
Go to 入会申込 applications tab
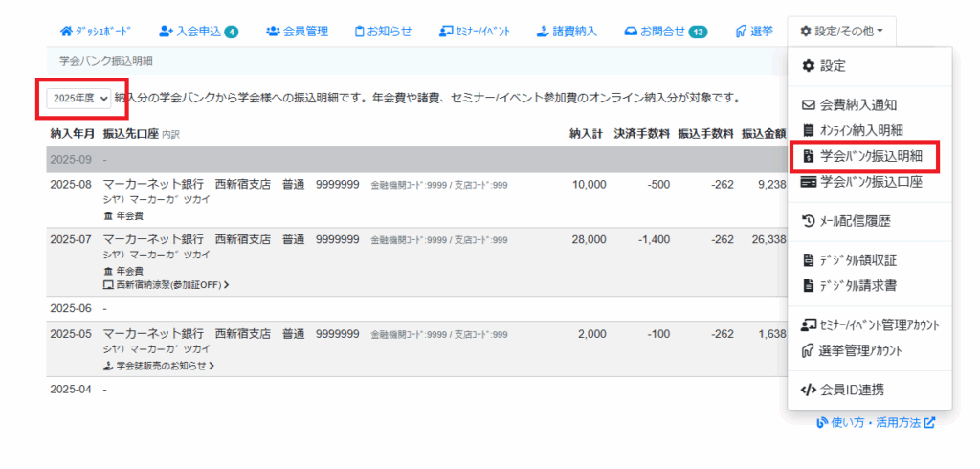pyautogui.click(x=198, y=32)
